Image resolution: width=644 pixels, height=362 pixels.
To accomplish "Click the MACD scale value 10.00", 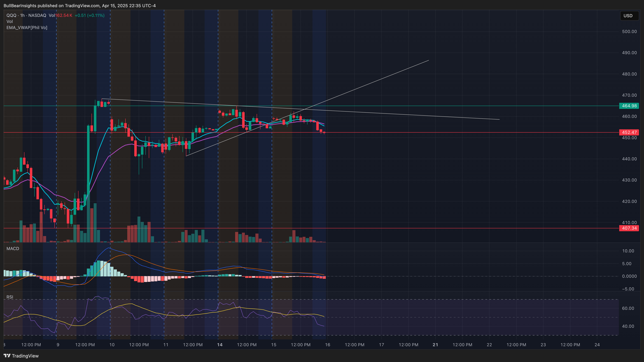I will click(628, 251).
